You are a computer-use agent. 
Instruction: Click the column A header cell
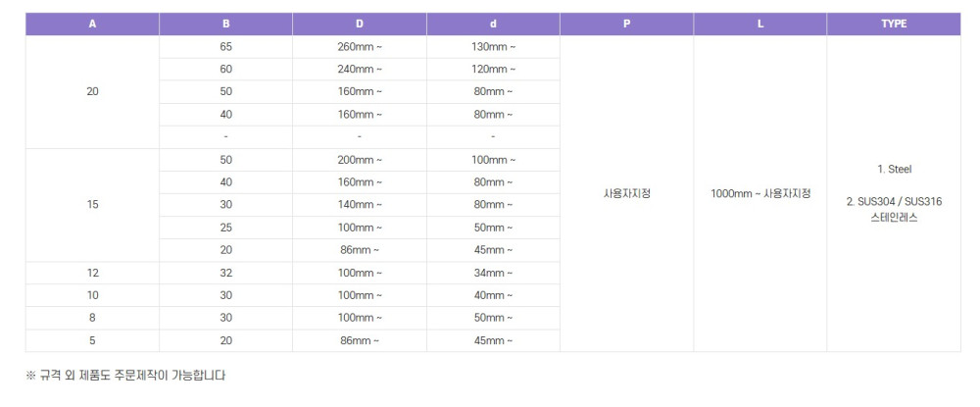click(x=92, y=24)
